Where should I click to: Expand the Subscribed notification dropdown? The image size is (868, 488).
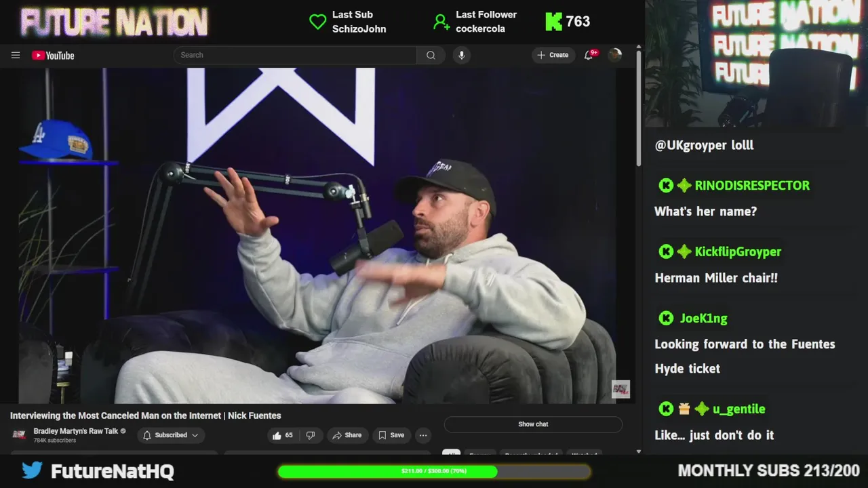pyautogui.click(x=171, y=435)
